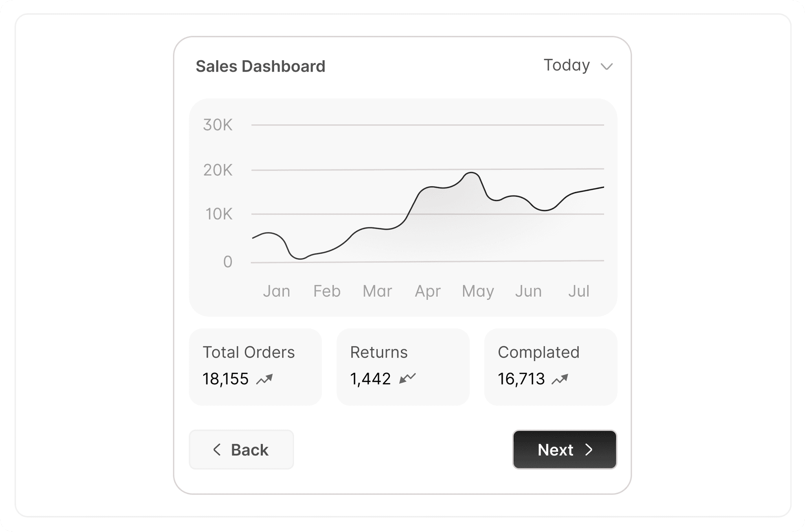Screen dimensions: 805x532
Task: Select the Total Orders card
Action: (255, 367)
